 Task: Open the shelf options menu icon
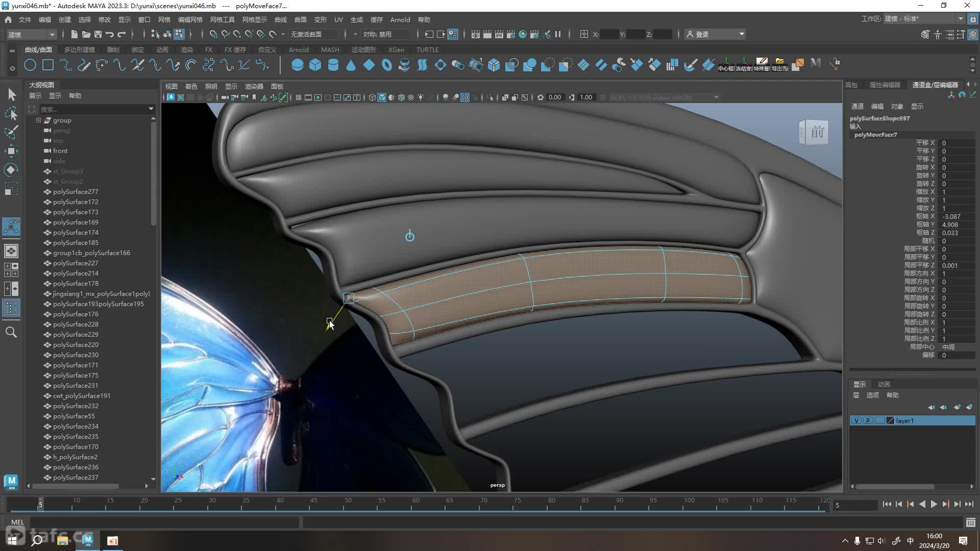pyautogui.click(x=12, y=68)
